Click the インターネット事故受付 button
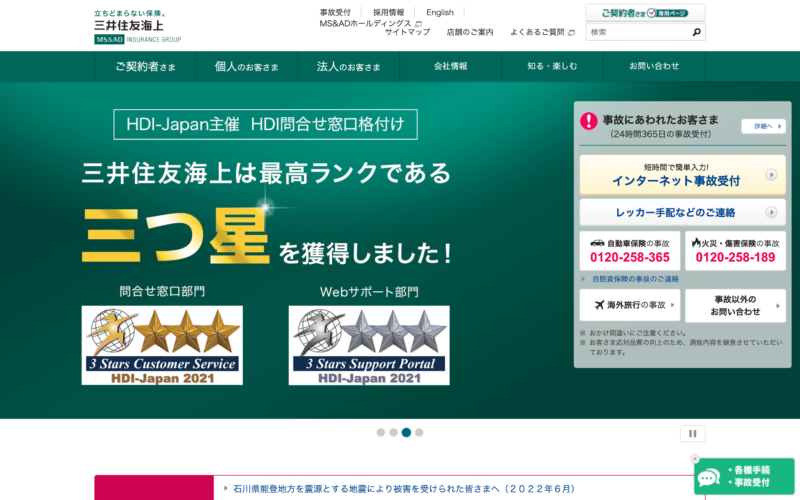 pyautogui.click(x=683, y=175)
